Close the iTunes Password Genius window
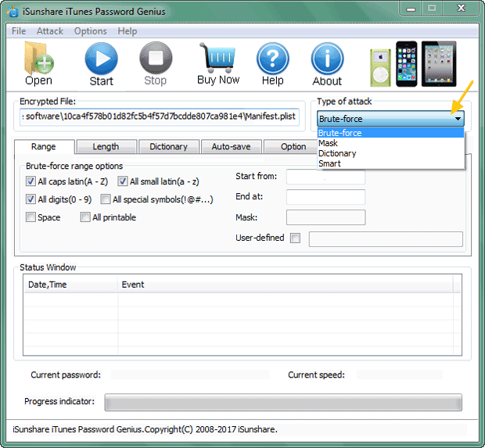Image resolution: width=485 pixels, height=448 pixels. 461,9
